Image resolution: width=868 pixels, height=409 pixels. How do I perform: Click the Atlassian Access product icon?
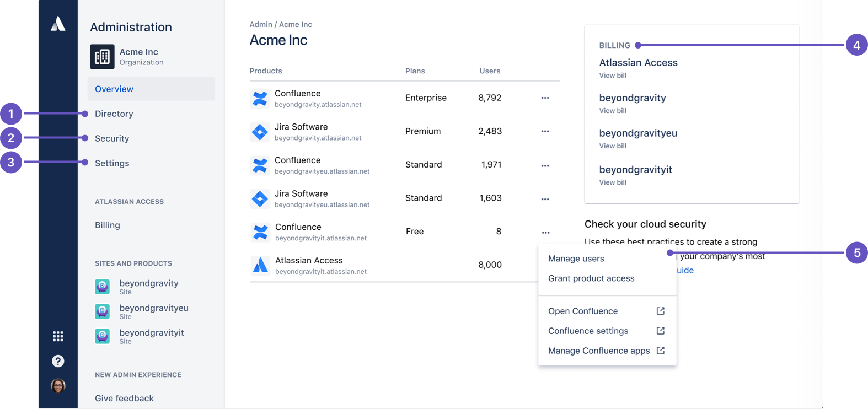pyautogui.click(x=260, y=265)
